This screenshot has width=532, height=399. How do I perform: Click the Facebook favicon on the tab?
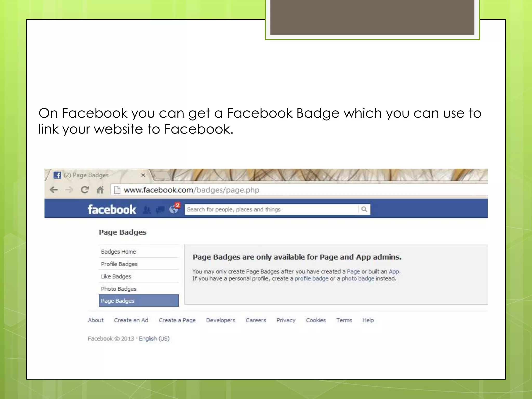point(57,175)
